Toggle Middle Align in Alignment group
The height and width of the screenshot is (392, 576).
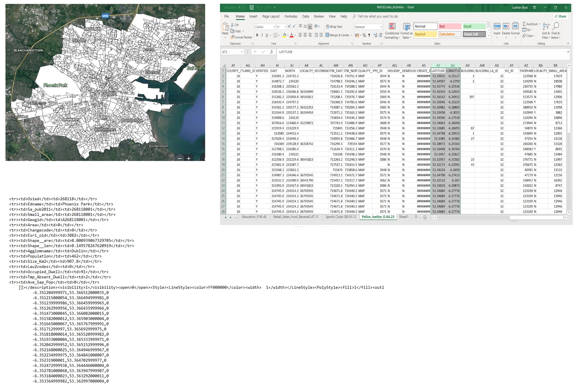305,26
